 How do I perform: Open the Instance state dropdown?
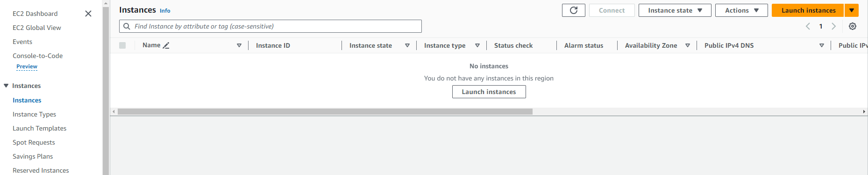(675, 10)
